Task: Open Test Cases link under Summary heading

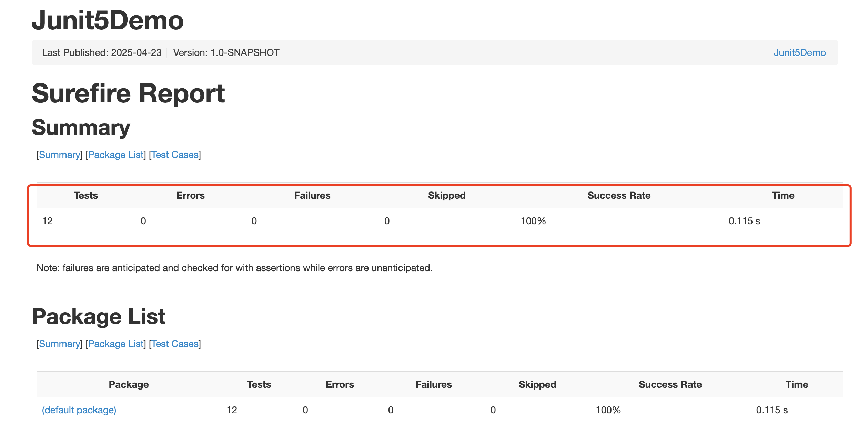Action: coord(175,155)
